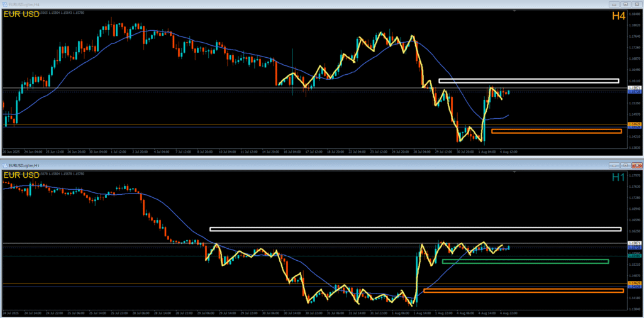Click 1.18400 on the H4 price scale
The height and width of the screenshot is (318, 644).
click(635, 15)
